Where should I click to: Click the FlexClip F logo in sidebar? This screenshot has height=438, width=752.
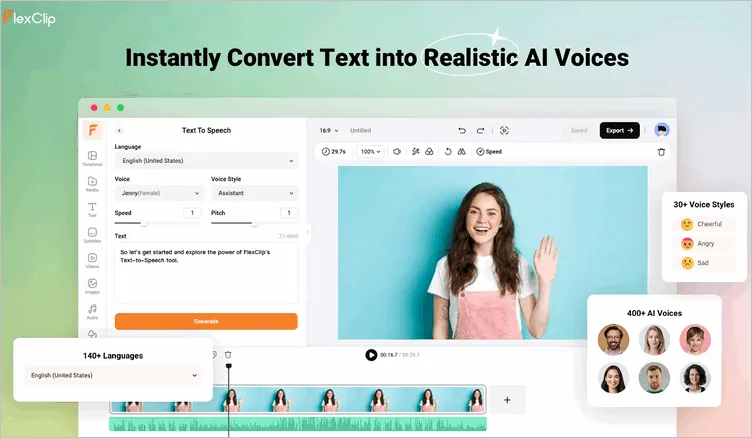[93, 130]
